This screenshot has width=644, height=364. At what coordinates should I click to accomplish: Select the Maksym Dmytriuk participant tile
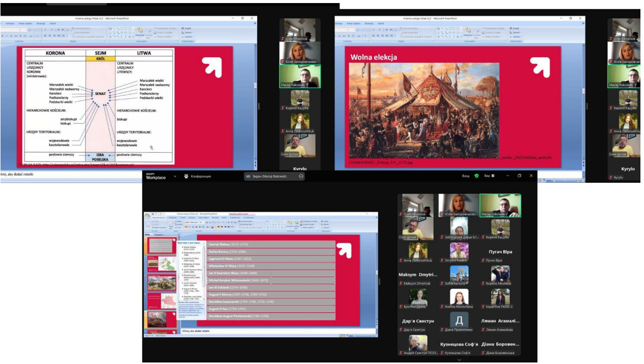(418, 275)
